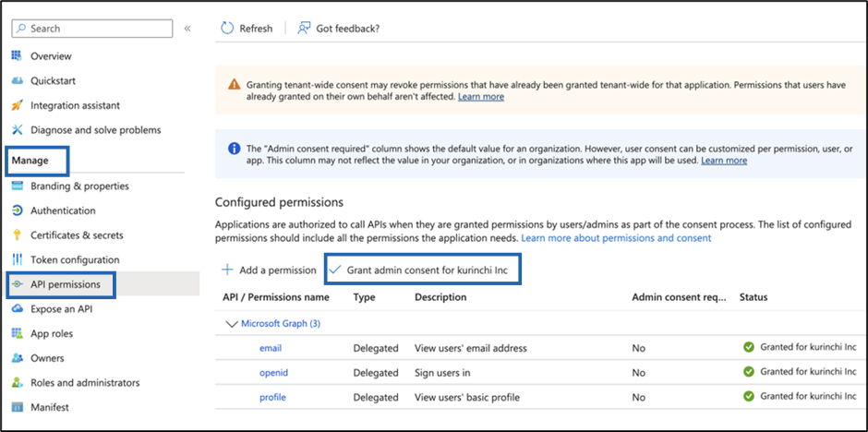Screen dimensions: 868x432
Task: Click Add a permission
Action: (x=269, y=270)
